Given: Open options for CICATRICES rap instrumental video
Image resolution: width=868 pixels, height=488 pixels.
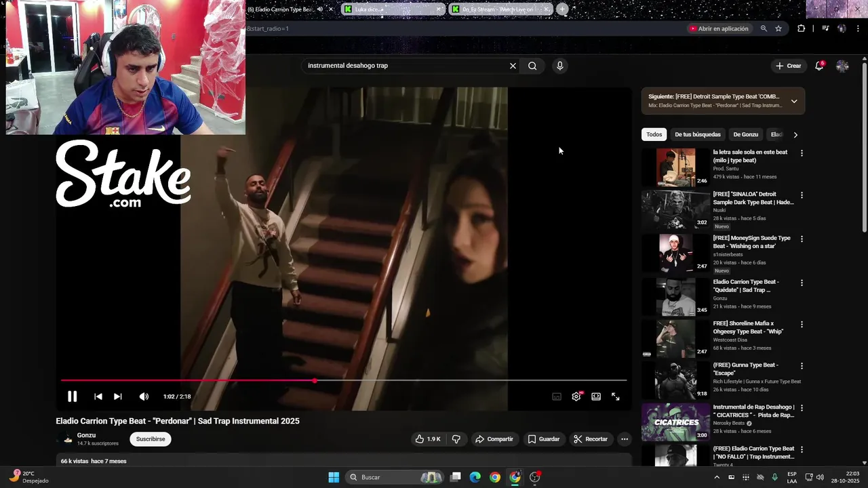Looking at the screenshot, I should pos(802,408).
